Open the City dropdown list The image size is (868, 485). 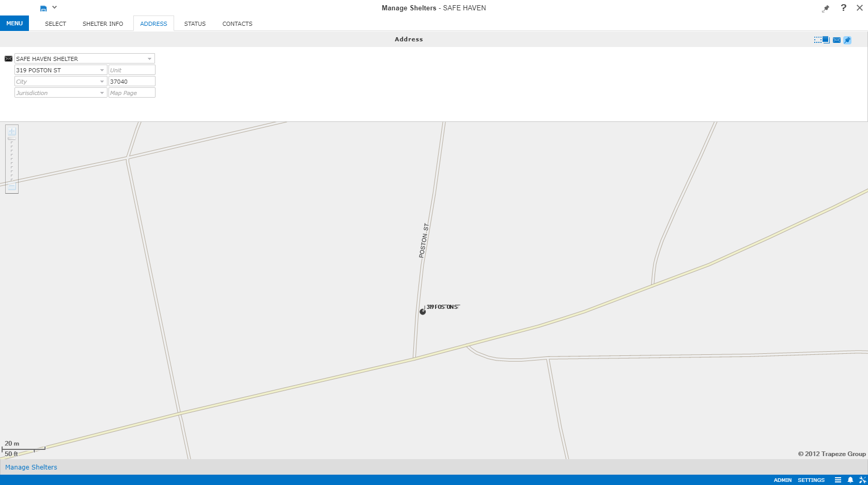[102, 82]
